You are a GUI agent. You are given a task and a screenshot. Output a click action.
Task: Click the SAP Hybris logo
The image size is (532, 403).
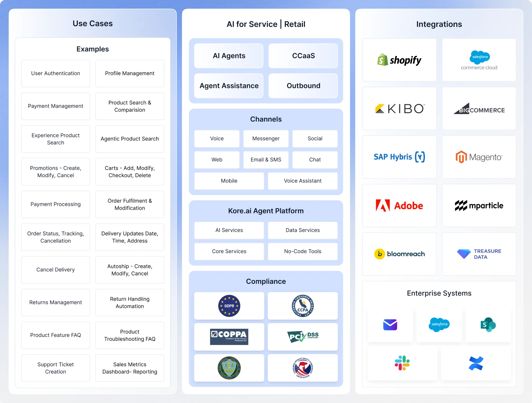coord(399,157)
